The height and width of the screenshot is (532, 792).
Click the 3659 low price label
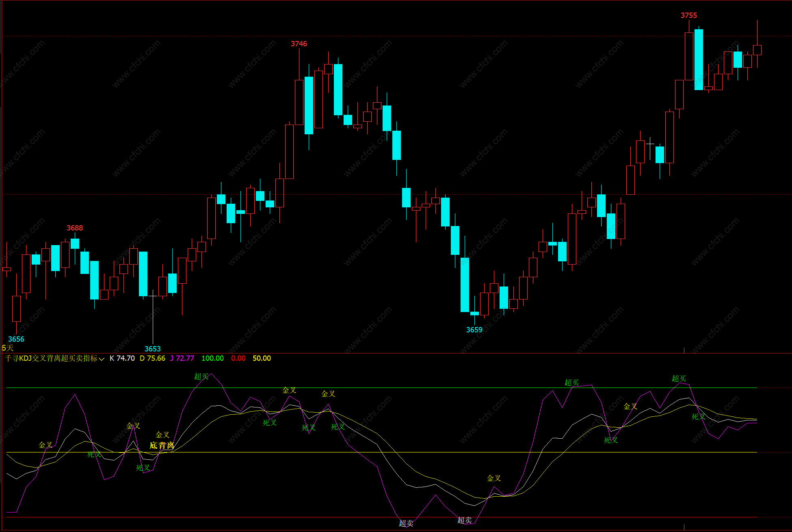pos(474,330)
